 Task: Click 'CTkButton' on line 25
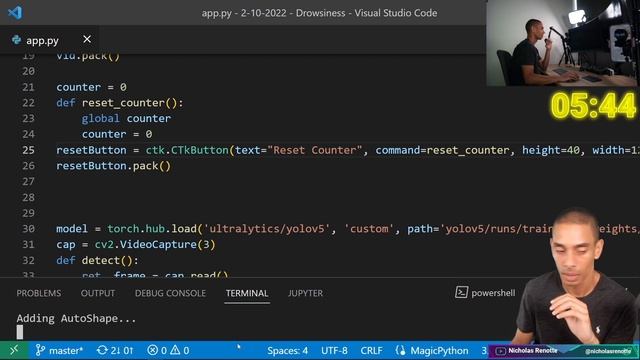click(200, 150)
